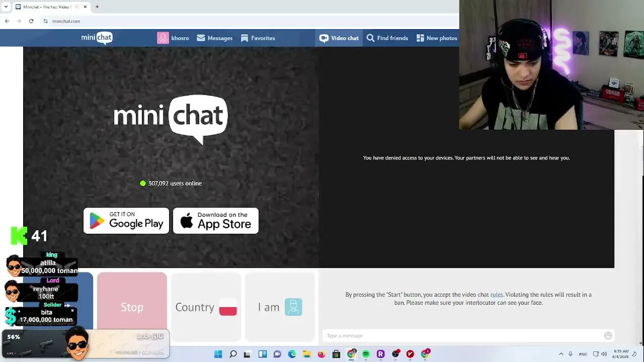Open Microsoft Store from taskbar
This screenshot has width=644, height=362.
336,354
